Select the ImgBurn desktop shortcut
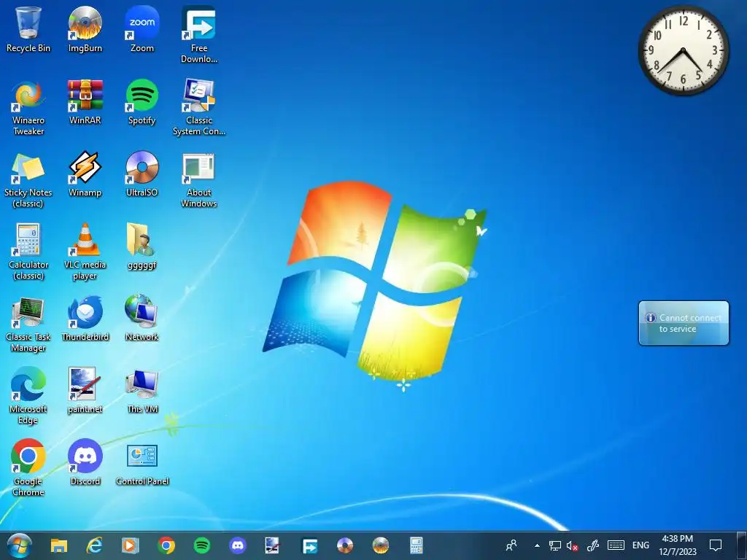 (x=85, y=29)
